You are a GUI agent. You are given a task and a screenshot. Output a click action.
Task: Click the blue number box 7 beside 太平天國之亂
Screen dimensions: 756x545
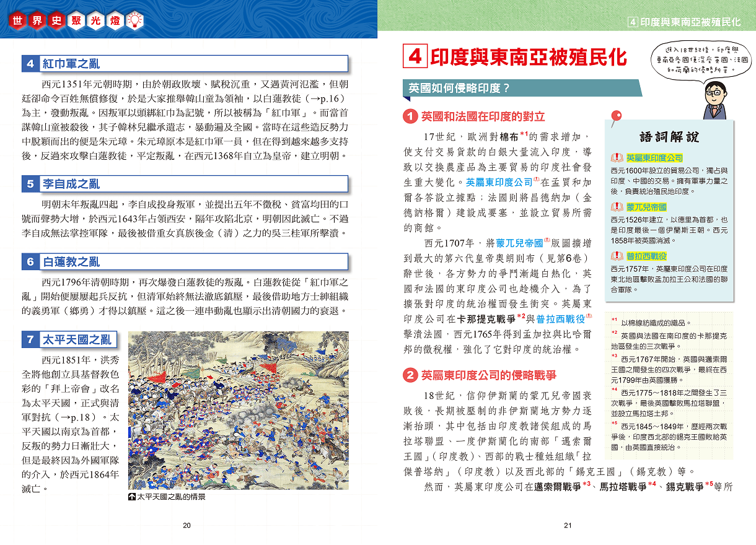click(30, 339)
